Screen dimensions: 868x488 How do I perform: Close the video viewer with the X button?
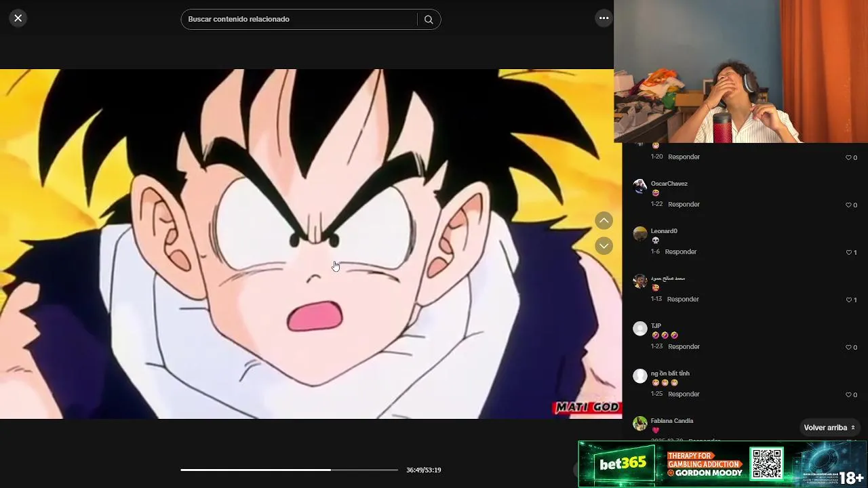pyautogui.click(x=18, y=18)
